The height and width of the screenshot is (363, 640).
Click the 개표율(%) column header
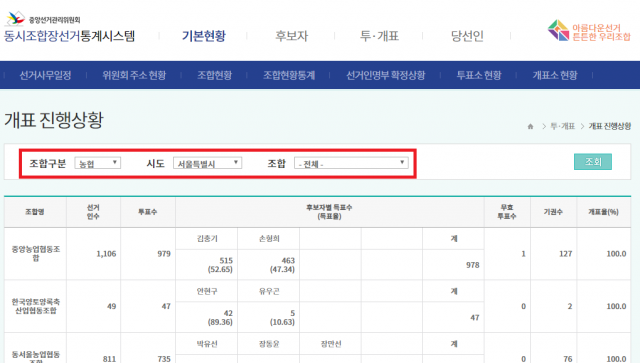click(603, 212)
